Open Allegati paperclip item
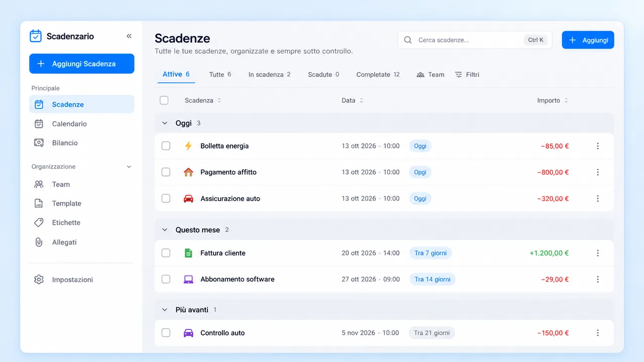Screen dimensions: 644x362 (x=82, y=242)
